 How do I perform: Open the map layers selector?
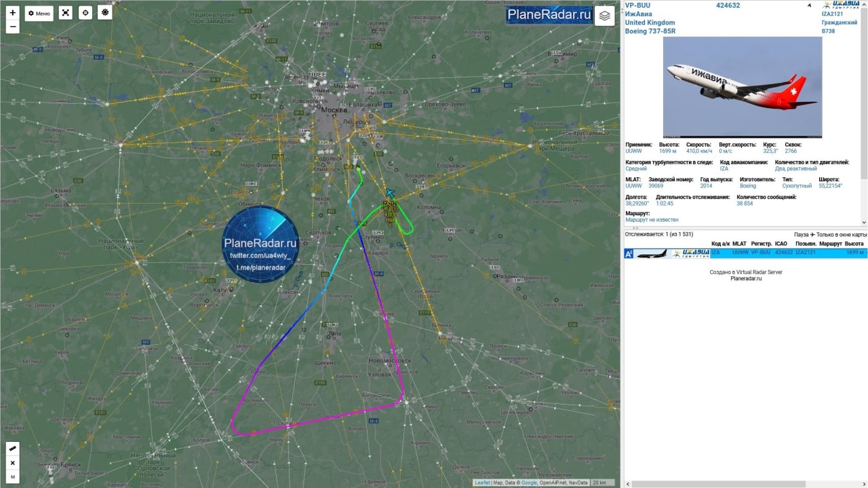[604, 16]
